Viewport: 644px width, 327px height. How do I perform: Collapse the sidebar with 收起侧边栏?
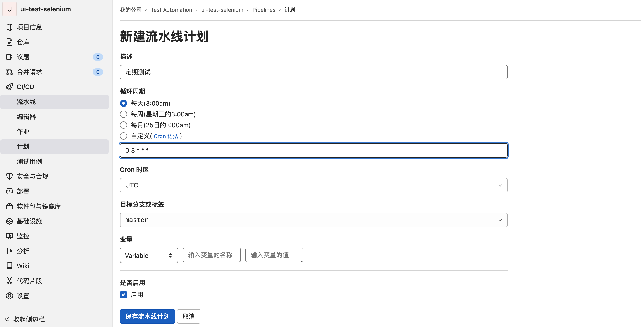click(x=25, y=319)
